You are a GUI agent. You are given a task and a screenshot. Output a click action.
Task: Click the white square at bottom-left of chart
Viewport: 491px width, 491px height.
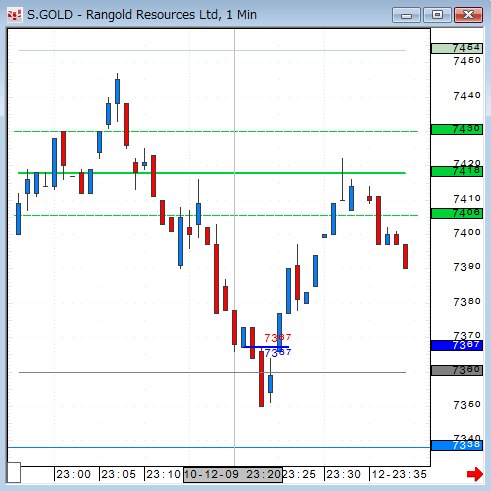pos(14,472)
